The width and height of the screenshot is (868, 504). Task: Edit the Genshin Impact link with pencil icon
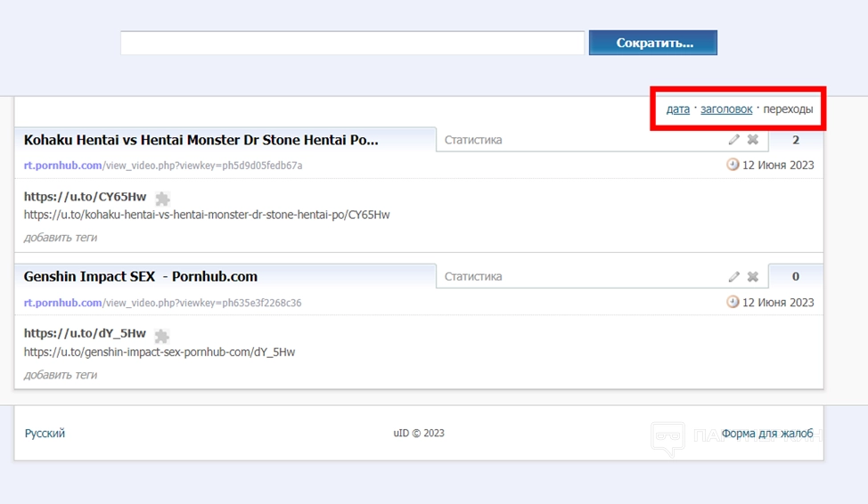[733, 277]
